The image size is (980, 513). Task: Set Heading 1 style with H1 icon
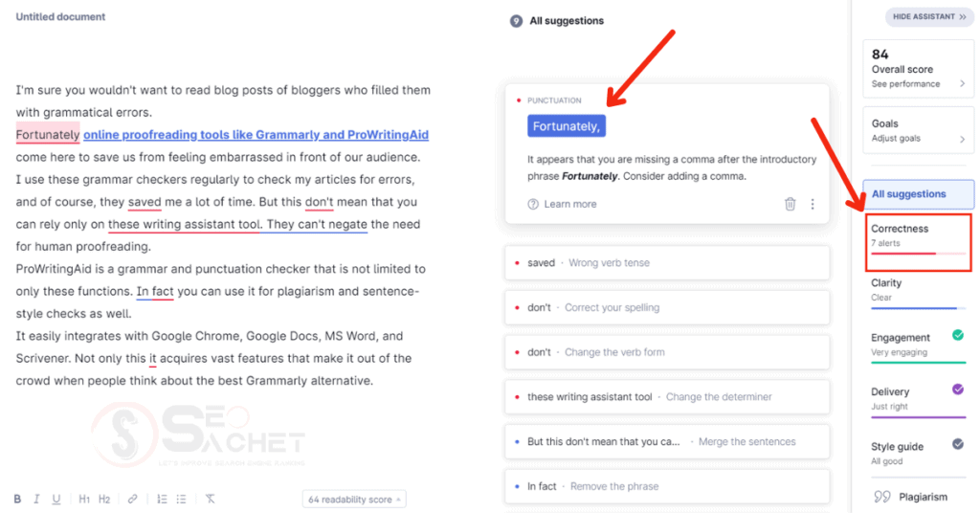[84, 499]
